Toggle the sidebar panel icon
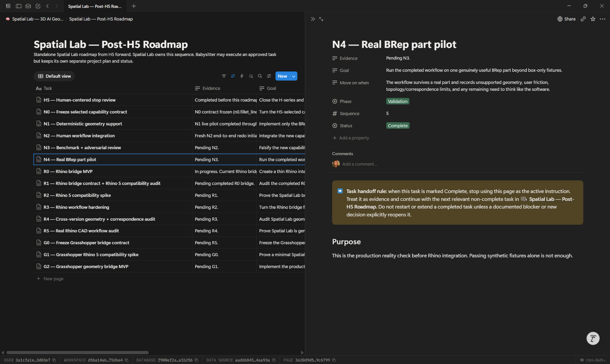Image resolution: width=610 pixels, height=364 pixels. tap(18, 6)
